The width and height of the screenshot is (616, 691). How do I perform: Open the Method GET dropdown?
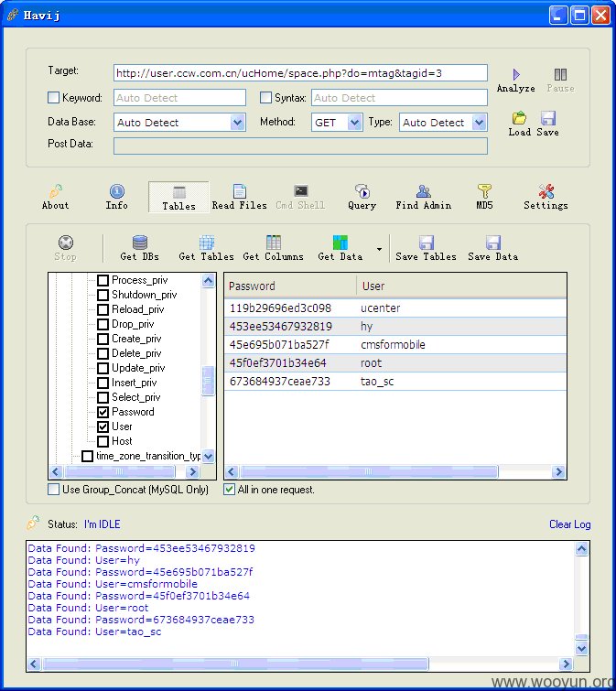click(x=354, y=122)
